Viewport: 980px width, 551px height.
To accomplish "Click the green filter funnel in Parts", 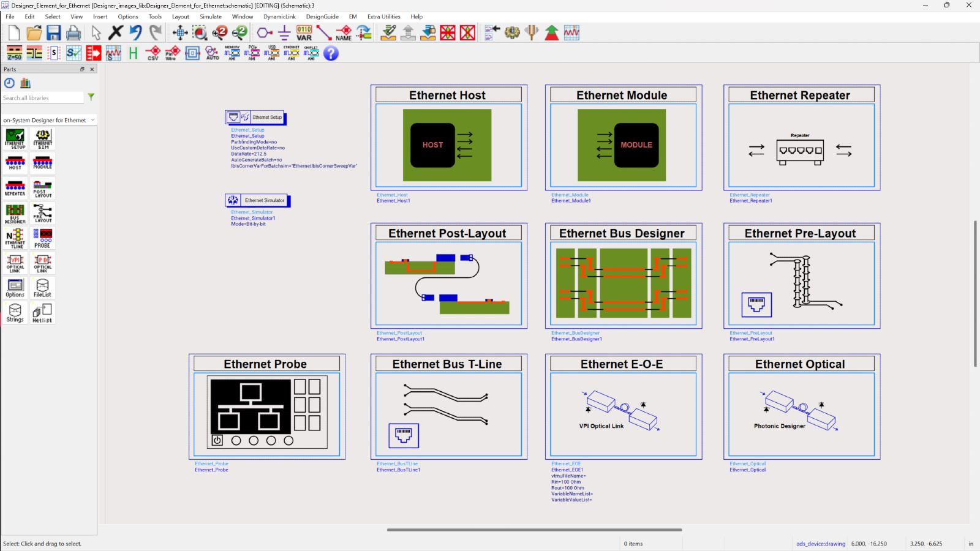I will pos(91,97).
